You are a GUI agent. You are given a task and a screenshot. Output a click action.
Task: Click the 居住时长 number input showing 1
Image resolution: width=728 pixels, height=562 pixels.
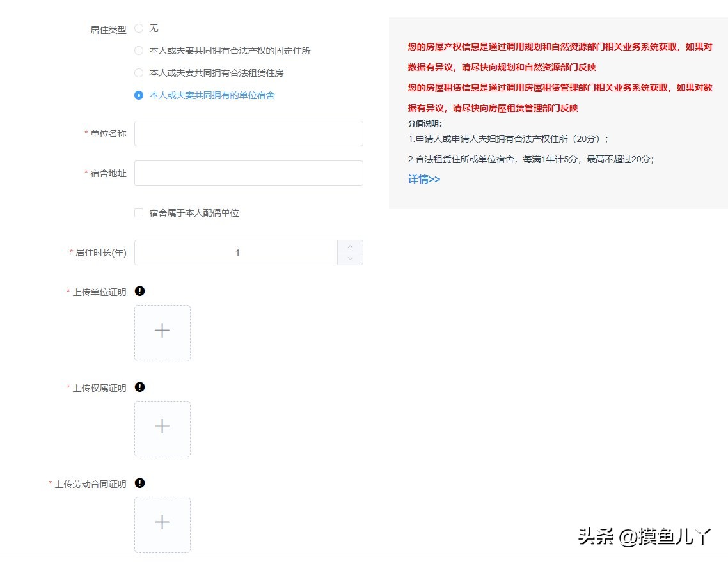coord(237,253)
